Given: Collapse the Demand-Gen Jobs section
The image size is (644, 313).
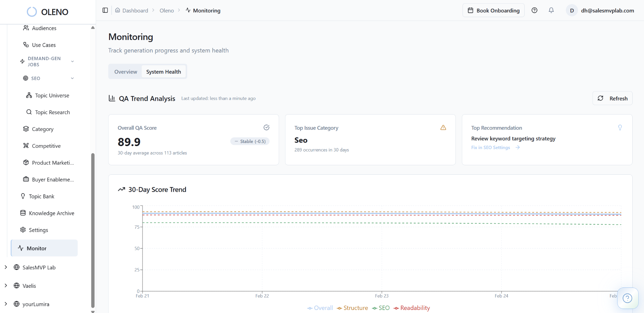Looking at the screenshot, I should click(72, 61).
